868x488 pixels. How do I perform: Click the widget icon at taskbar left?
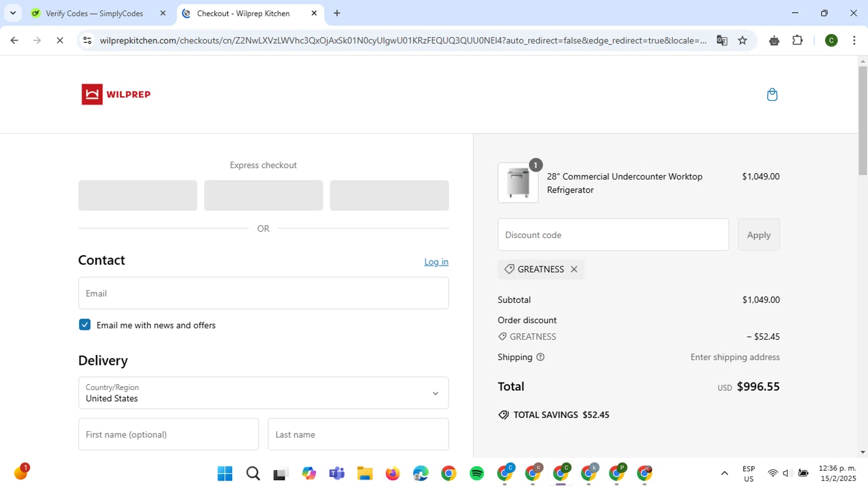click(21, 472)
